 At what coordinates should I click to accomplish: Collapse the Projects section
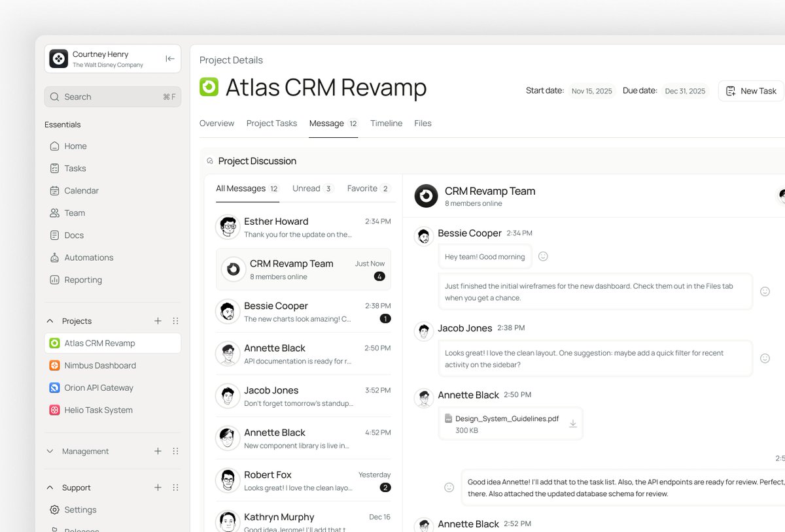[50, 321]
